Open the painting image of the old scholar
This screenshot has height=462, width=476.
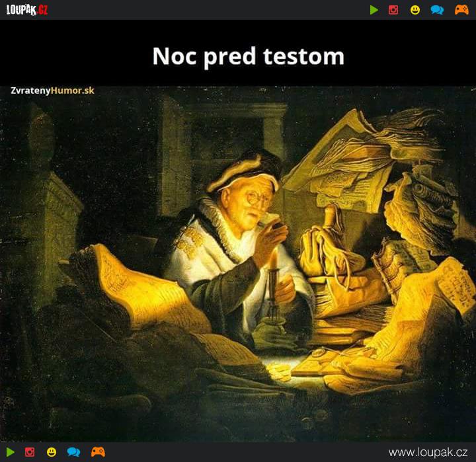[238, 264]
